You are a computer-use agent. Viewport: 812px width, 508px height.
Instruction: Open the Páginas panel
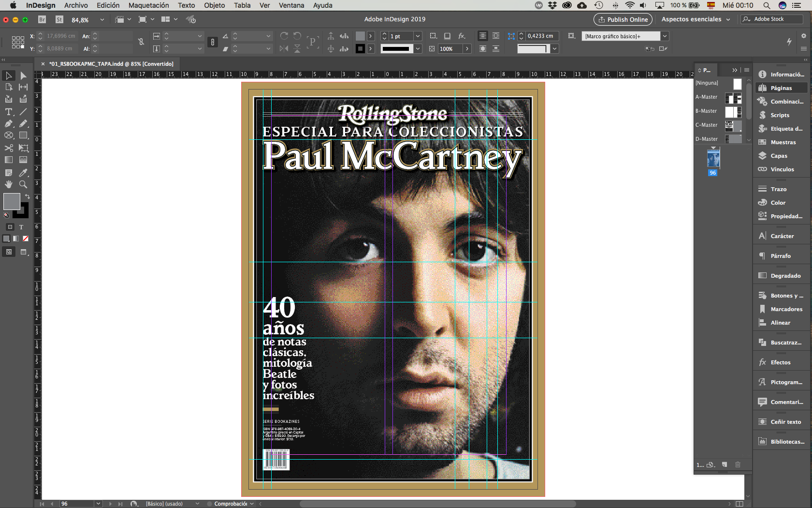tap(781, 88)
